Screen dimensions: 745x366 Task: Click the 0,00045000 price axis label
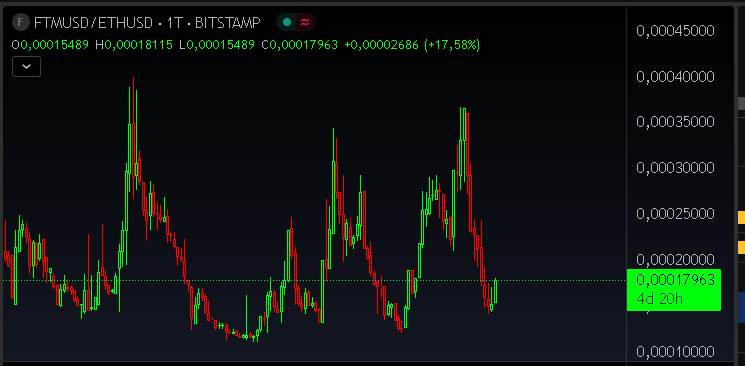click(675, 31)
